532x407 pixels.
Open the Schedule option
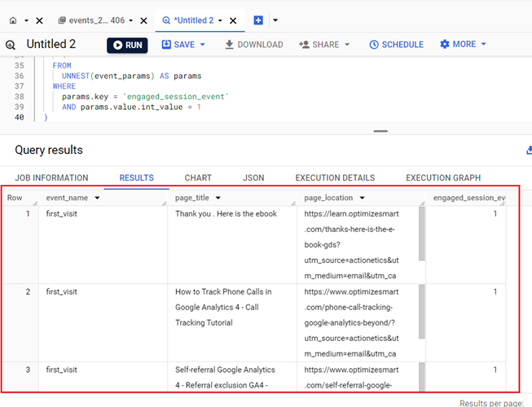[396, 45]
